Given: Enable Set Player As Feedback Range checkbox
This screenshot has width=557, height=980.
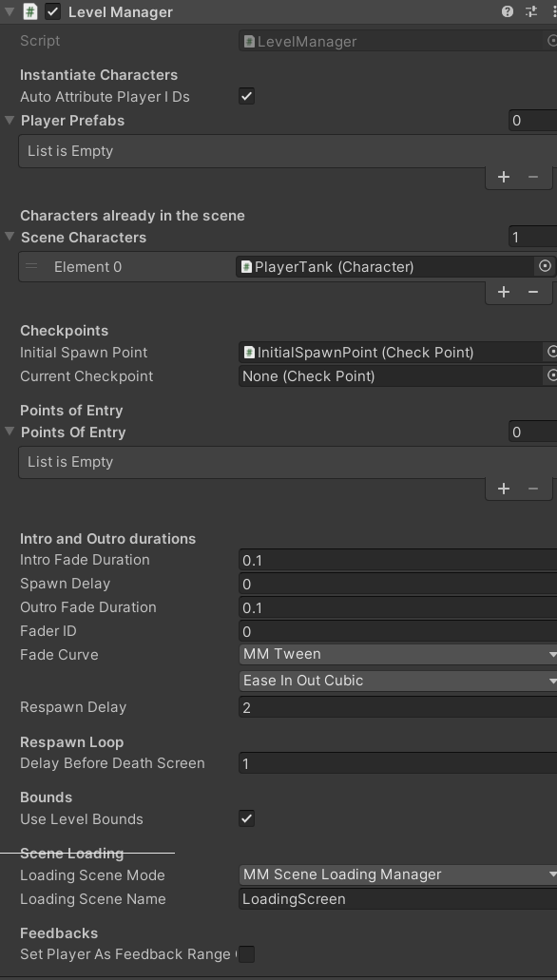Looking at the screenshot, I should click(246, 954).
